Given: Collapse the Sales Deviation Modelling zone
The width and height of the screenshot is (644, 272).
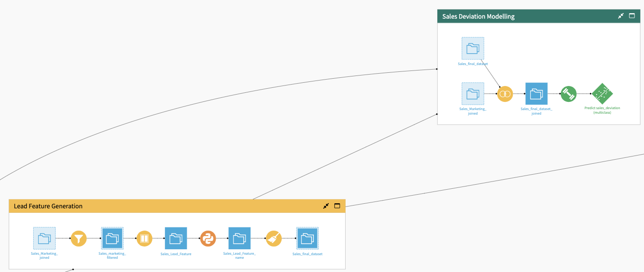Looking at the screenshot, I should point(621,16).
